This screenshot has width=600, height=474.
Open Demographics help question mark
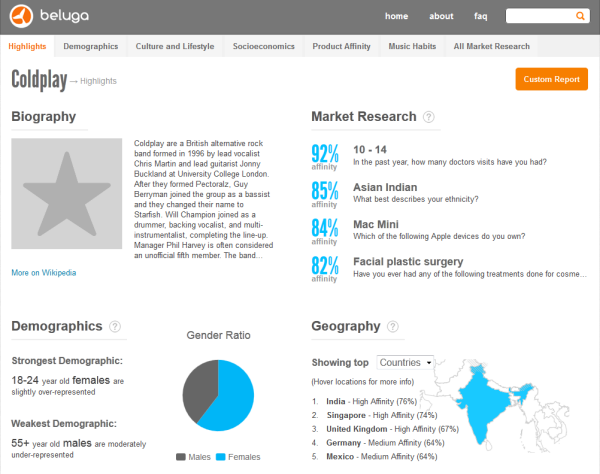coord(115,326)
